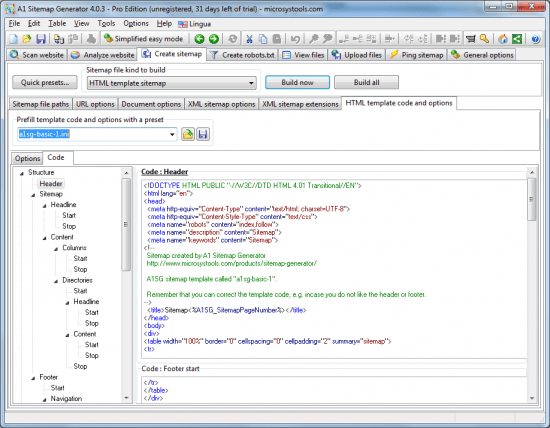Open the home page icon in the toolbar
This screenshot has height=428, width=550.
[503, 39]
